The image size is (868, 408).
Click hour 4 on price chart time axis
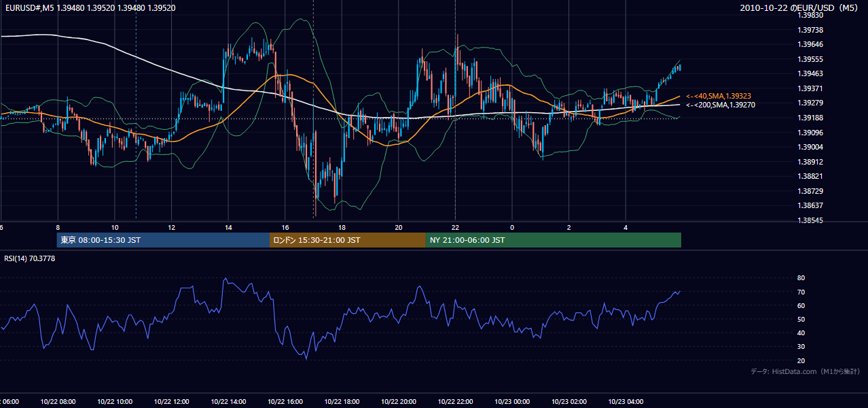point(626,227)
